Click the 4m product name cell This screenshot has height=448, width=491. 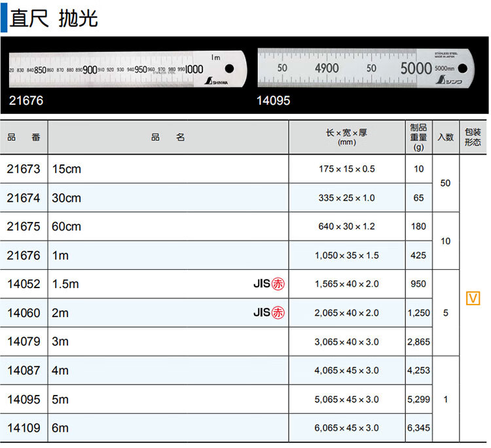pos(168,371)
